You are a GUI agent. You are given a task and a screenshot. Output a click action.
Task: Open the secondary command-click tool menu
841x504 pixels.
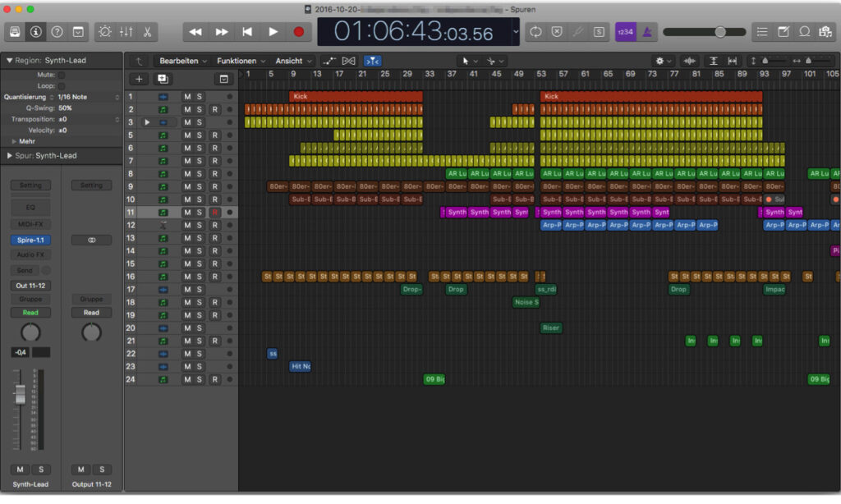pyautogui.click(x=495, y=61)
